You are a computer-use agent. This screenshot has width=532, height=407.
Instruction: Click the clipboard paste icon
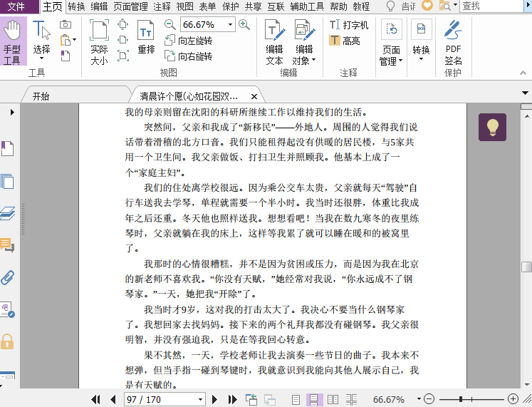65,40
